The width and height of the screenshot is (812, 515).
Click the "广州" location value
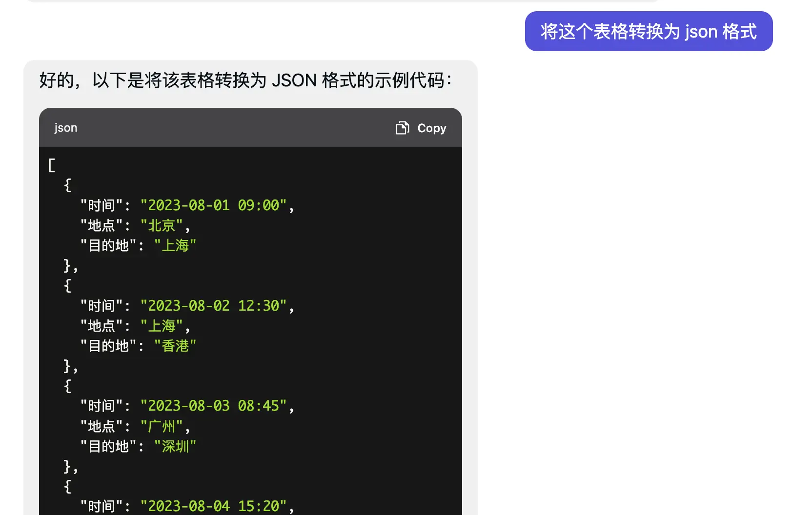point(162,426)
